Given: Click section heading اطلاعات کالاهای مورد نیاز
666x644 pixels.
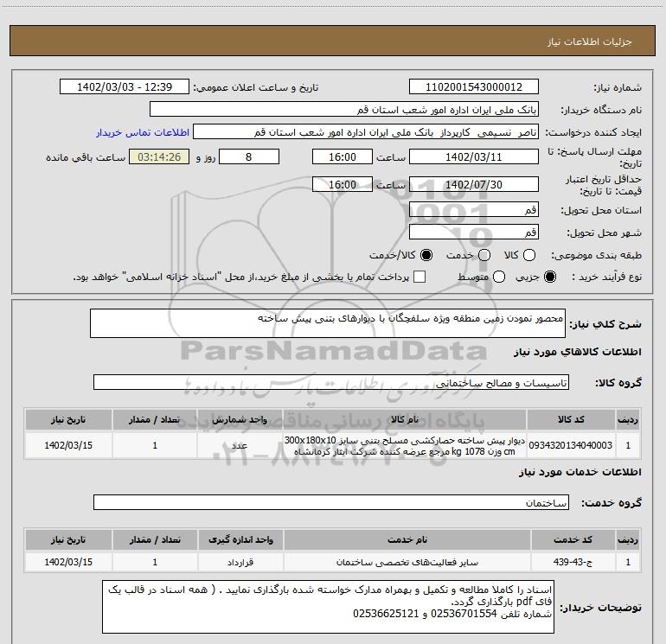Looking at the screenshot, I should coord(578,352).
